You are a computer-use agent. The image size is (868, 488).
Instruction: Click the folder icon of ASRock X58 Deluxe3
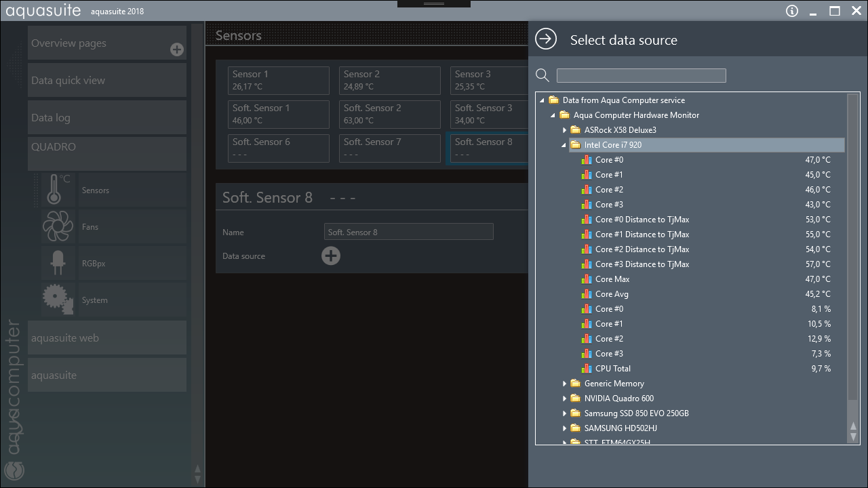point(576,130)
